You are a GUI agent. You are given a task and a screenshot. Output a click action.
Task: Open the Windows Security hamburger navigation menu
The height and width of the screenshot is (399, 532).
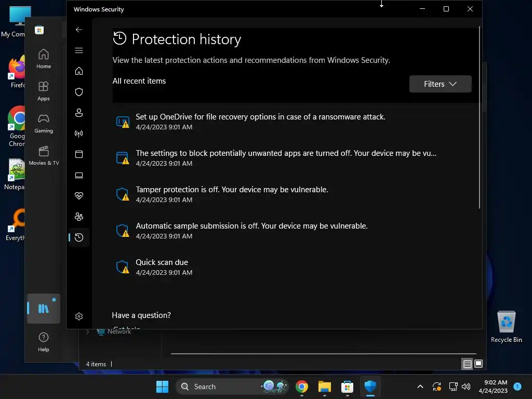pos(79,50)
